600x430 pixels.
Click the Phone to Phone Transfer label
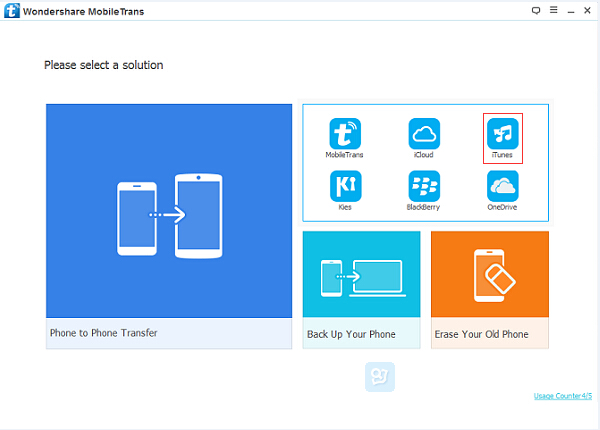pos(103,333)
